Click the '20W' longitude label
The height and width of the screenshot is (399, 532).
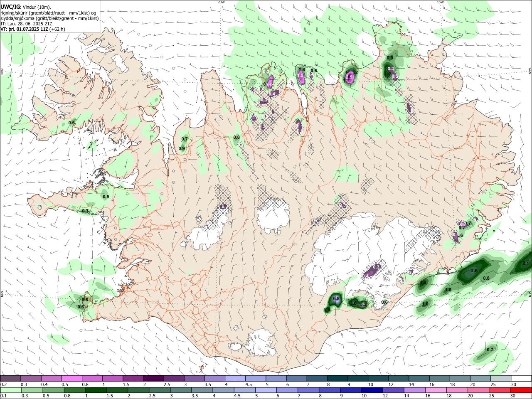coord(221,2)
